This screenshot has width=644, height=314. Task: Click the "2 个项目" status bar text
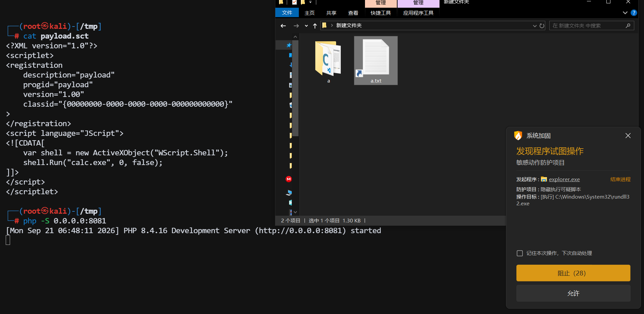point(290,221)
